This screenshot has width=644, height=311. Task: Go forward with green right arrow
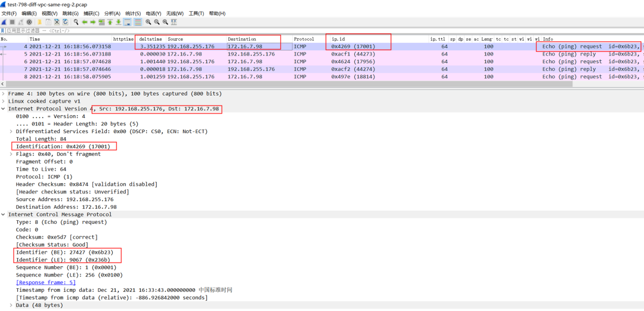(93, 22)
